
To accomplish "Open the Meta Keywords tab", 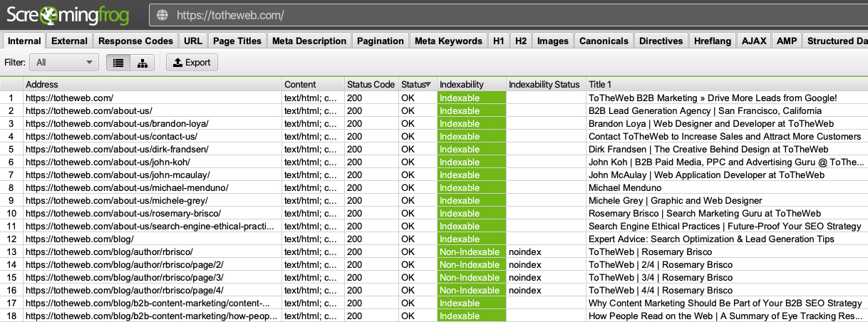I will point(448,41).
